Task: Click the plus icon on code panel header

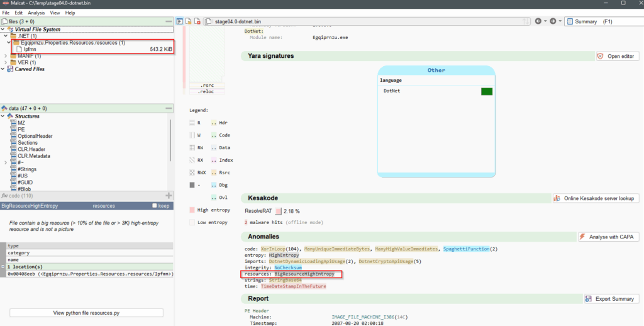Action: [169, 196]
